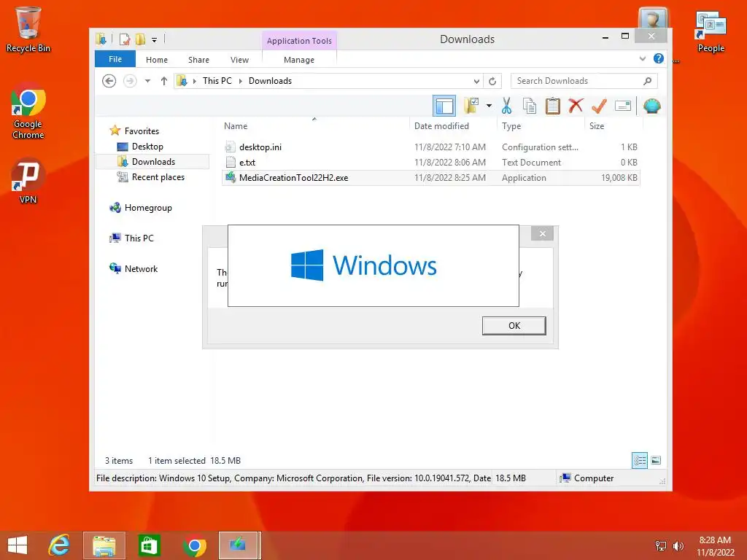The image size is (747, 560).
Task: Close the dialog with its X button
Action: click(542, 233)
